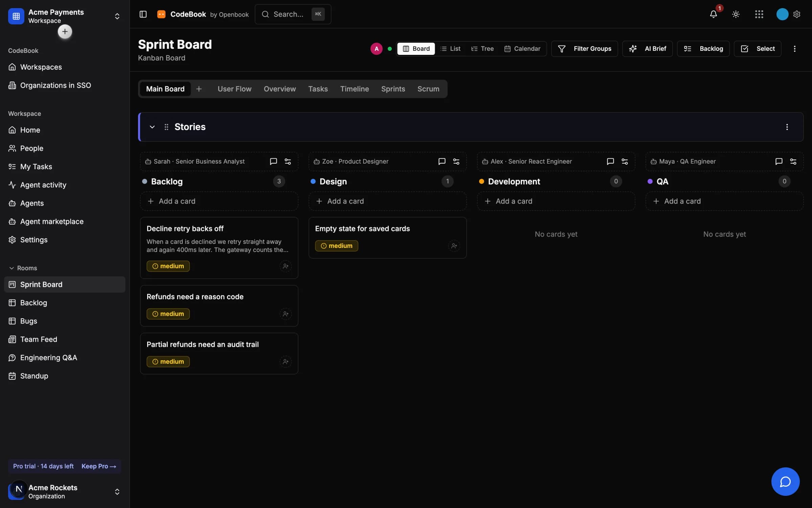Click the plus button under workspace name
Screen dimensions: 812x508
(65, 32)
